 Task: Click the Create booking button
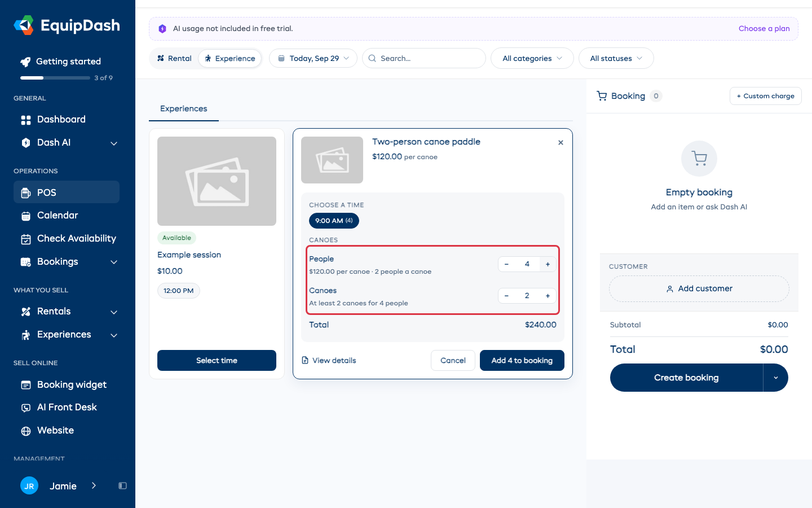tap(686, 378)
